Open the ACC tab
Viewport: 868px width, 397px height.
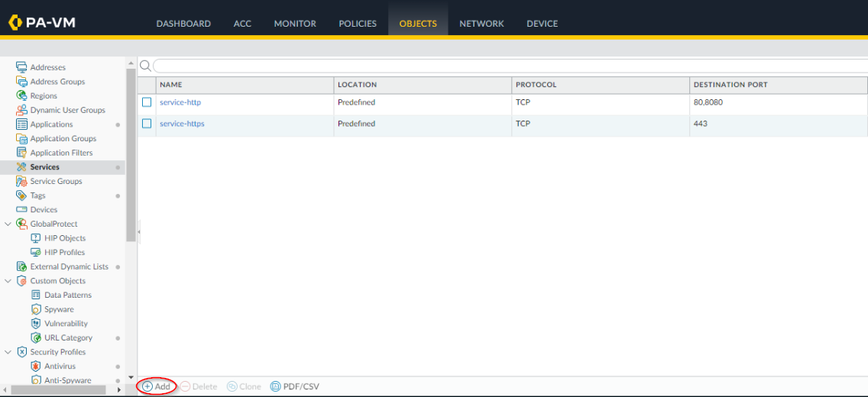[242, 24]
